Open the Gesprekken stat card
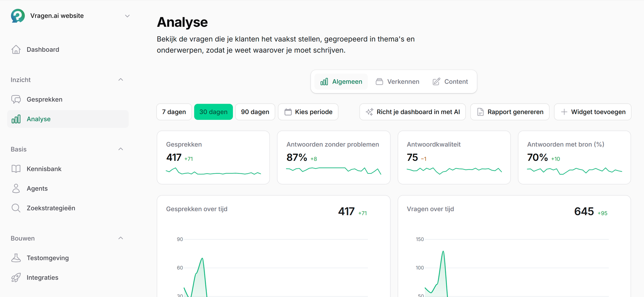 tap(213, 158)
